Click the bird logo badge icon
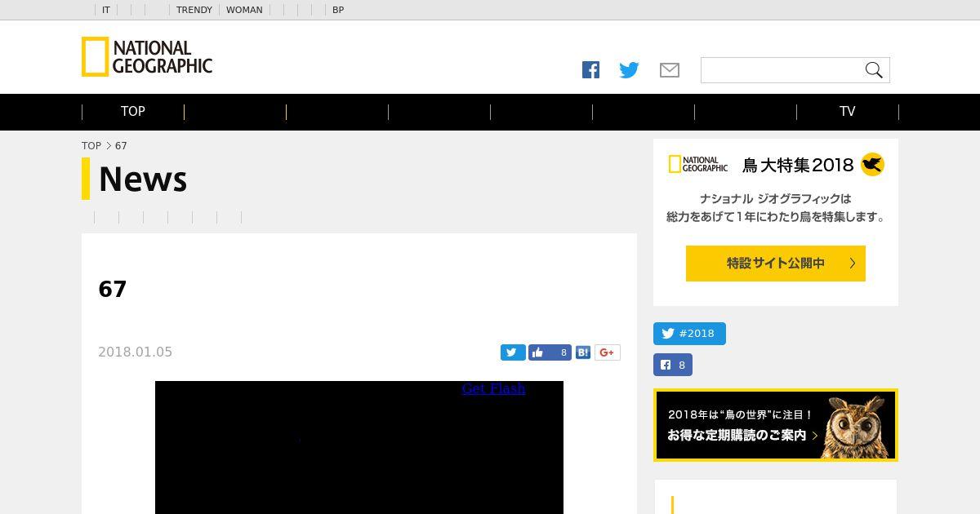Viewport: 980px width, 514px height. [x=872, y=165]
